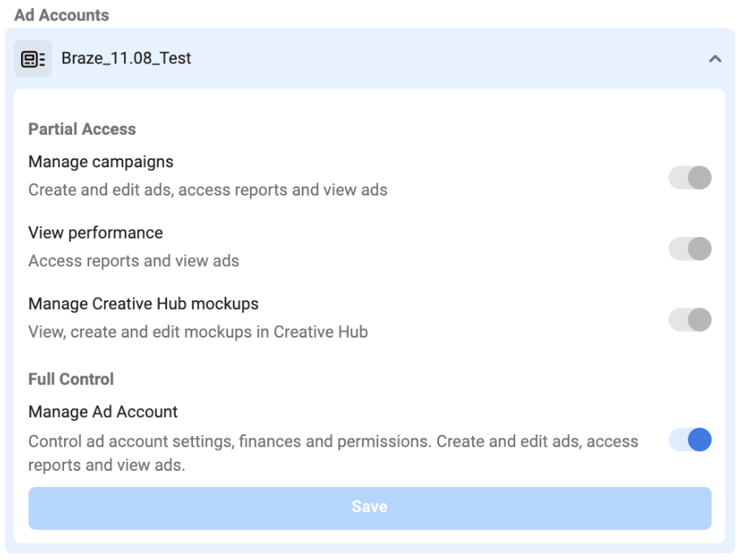Viewport: 740px width, 560px height.
Task: Select the Braze_11.08_Test account name
Action: pyautogui.click(x=127, y=59)
